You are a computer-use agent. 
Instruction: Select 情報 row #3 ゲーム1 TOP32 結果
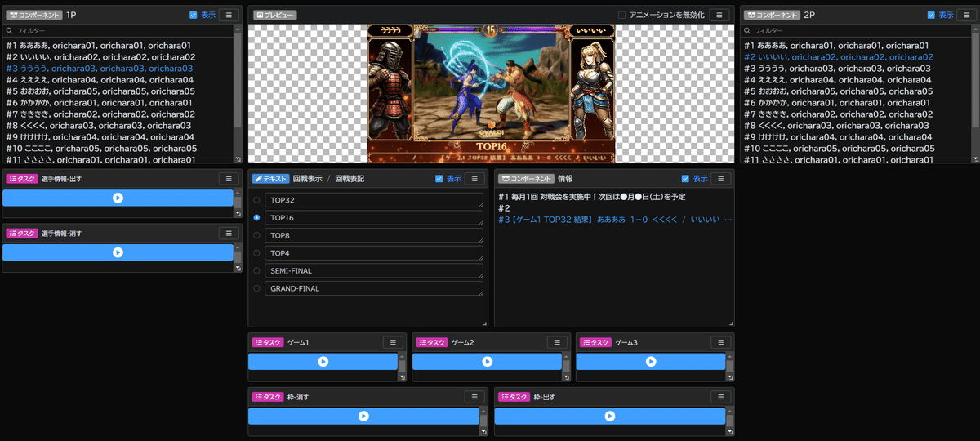(614, 220)
